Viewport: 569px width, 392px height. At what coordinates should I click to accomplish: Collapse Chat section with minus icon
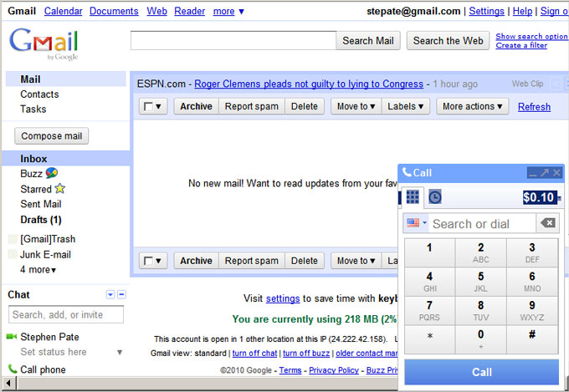coord(122,294)
